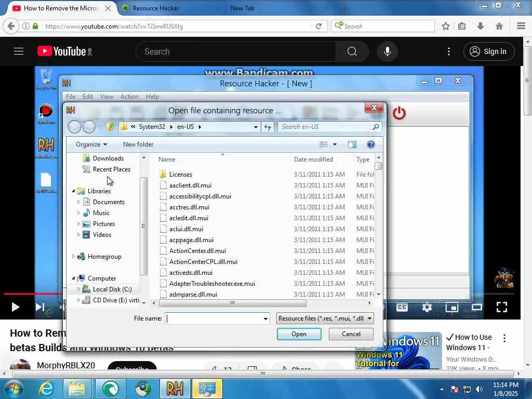Screen dimensions: 532x399
Task: Switch to miniplayer mode
Action: pos(452,307)
